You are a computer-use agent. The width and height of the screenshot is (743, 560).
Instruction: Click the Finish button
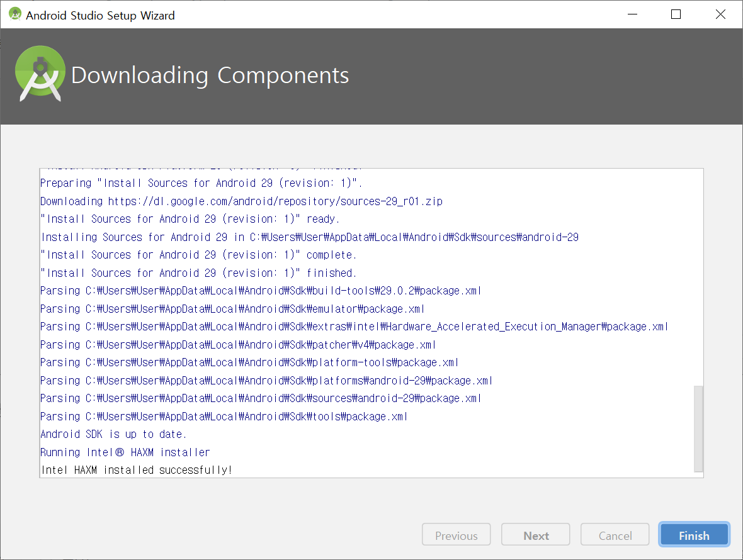(x=694, y=535)
